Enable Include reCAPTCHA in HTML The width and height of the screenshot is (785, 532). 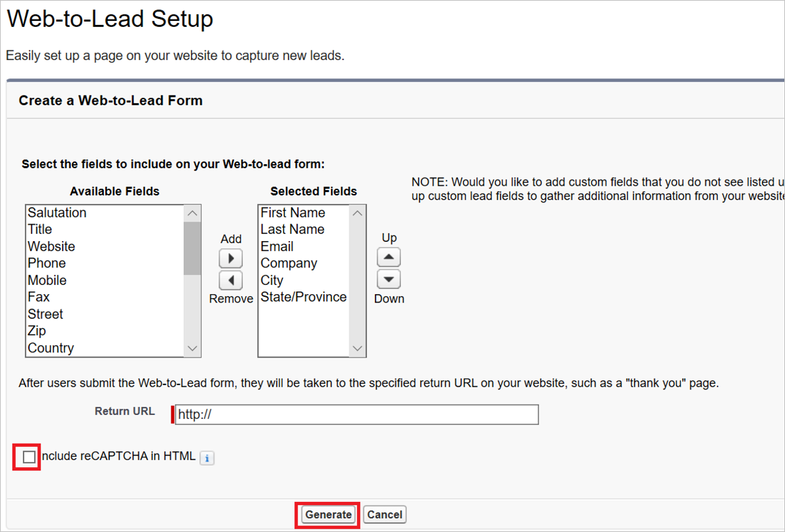click(x=26, y=456)
